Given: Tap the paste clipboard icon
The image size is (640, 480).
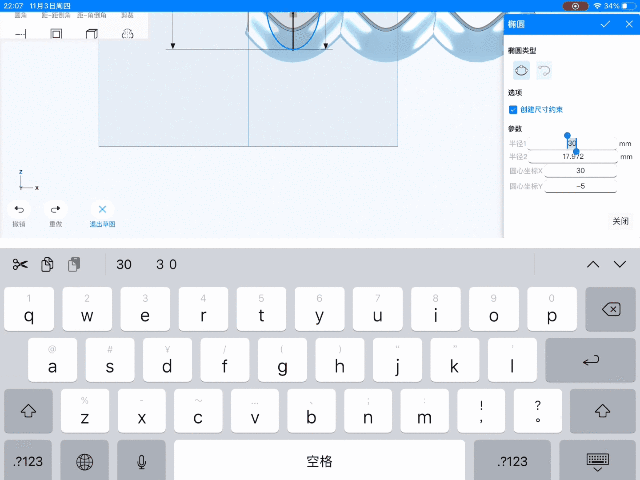Looking at the screenshot, I should pyautogui.click(x=74, y=264).
